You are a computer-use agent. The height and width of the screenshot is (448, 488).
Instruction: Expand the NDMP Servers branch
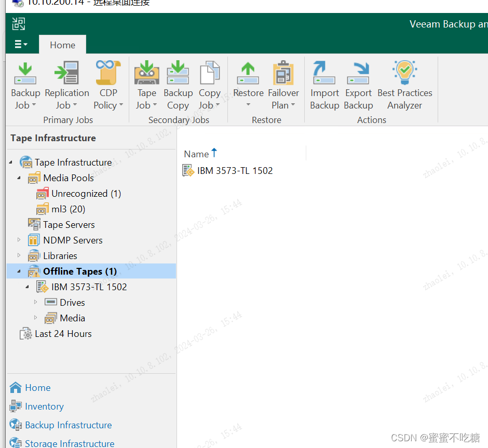click(19, 239)
